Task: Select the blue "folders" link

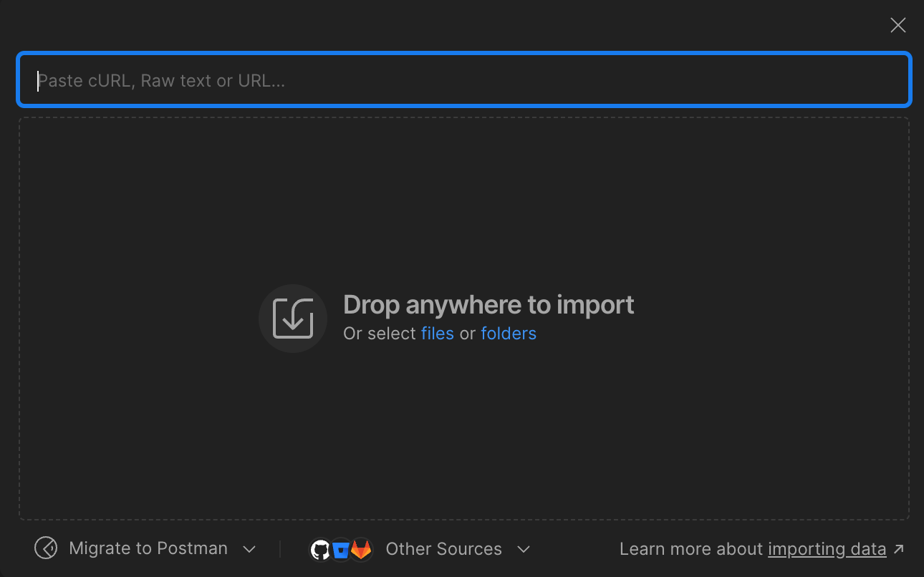Action: [x=509, y=334]
